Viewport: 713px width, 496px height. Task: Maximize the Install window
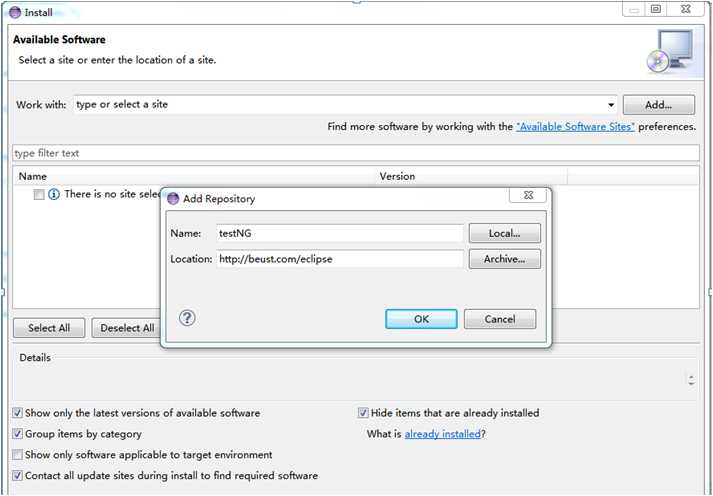[x=656, y=9]
